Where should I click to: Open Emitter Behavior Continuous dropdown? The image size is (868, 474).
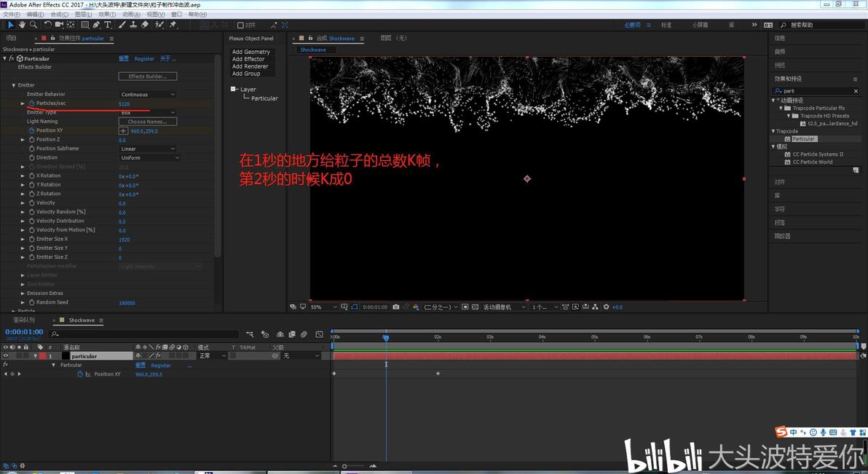click(148, 95)
